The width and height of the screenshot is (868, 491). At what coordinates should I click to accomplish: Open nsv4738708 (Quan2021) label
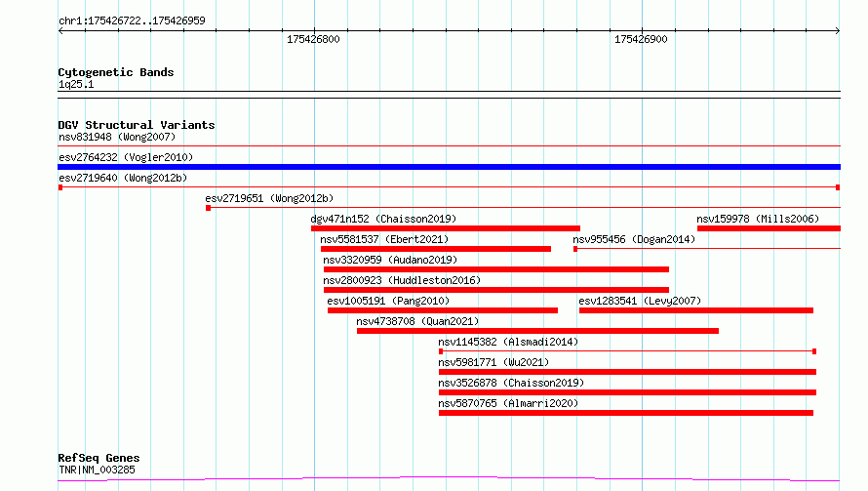pos(417,321)
